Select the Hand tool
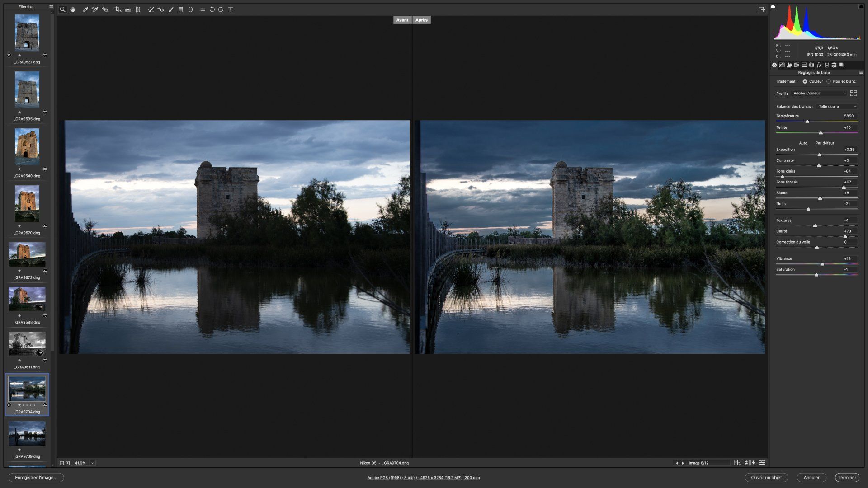868x488 pixels. click(x=72, y=9)
